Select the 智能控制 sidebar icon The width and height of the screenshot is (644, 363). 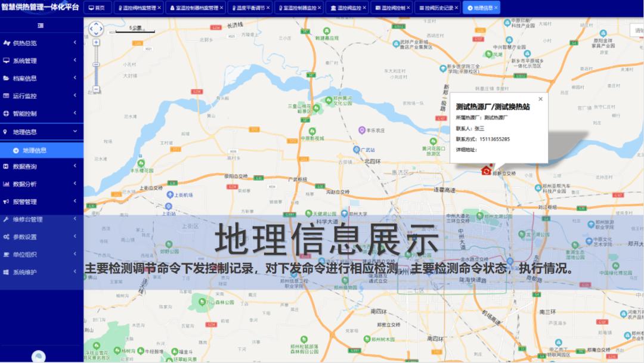(7, 113)
